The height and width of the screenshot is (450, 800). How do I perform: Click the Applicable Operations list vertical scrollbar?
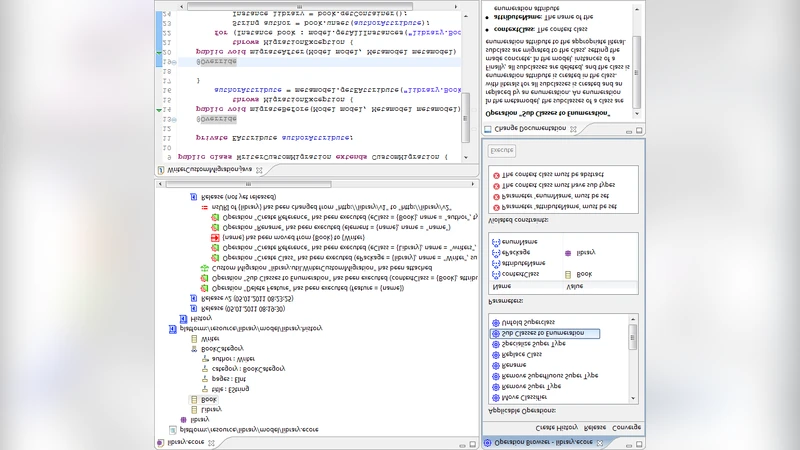pyautogui.click(x=633, y=358)
